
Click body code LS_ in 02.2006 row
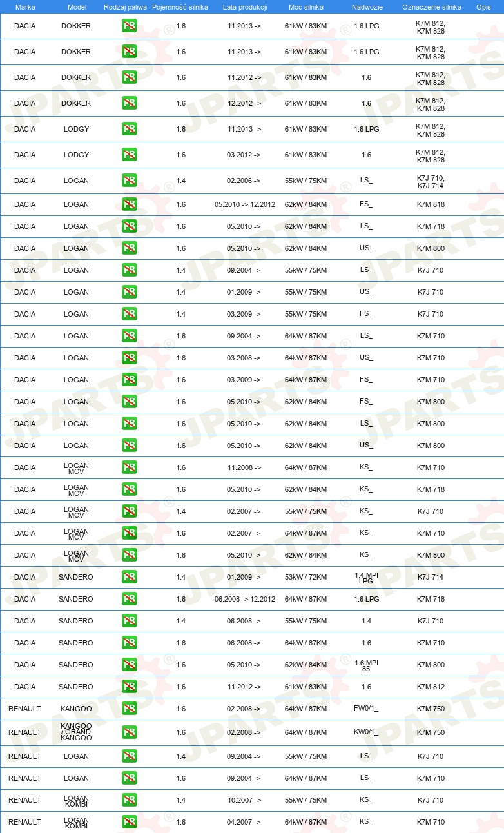click(x=366, y=181)
